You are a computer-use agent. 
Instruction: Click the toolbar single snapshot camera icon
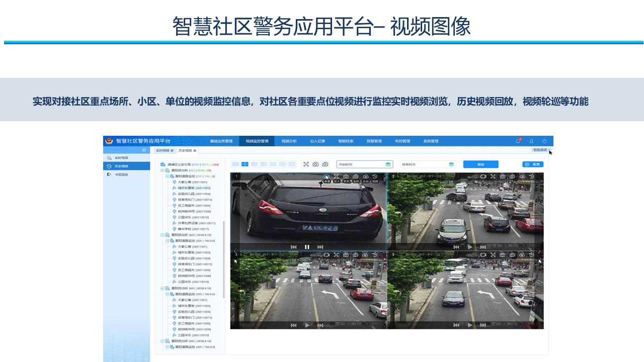pyautogui.click(x=315, y=164)
